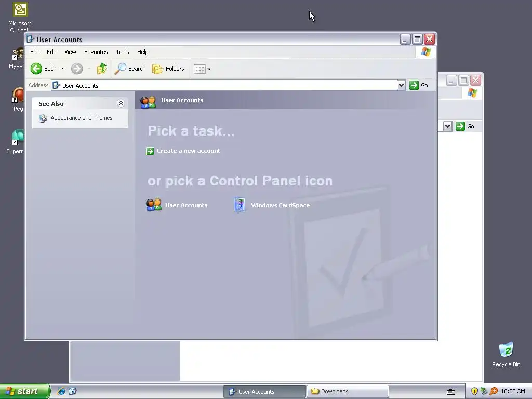Open the User Accounts label link

tap(187, 205)
